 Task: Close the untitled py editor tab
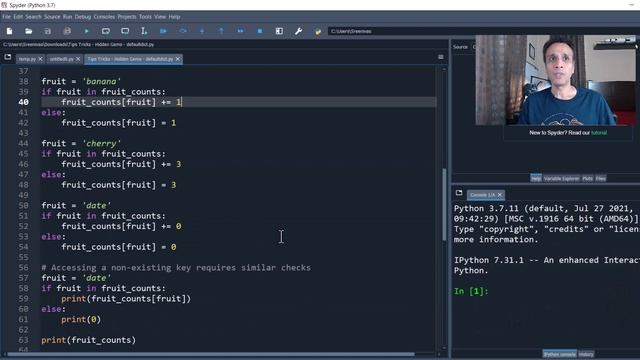tap(78, 59)
